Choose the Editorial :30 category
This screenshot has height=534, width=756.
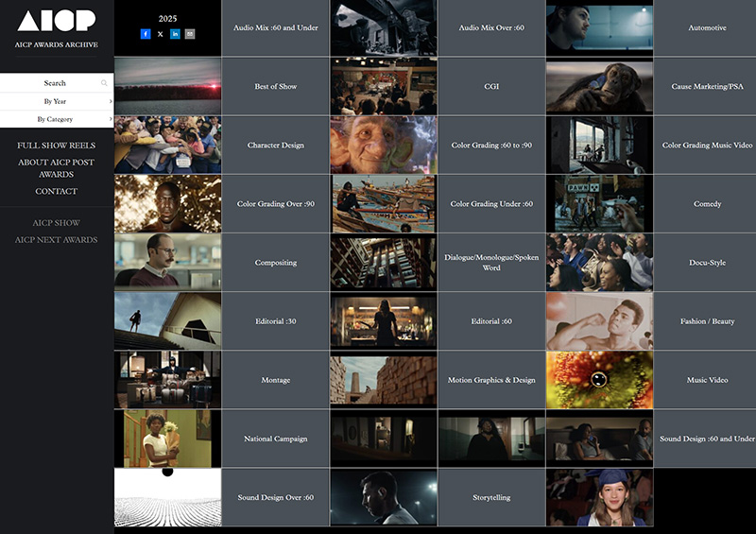pyautogui.click(x=276, y=320)
